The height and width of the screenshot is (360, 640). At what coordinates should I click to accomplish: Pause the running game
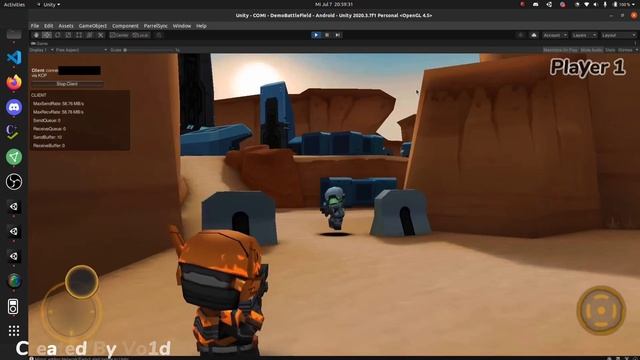click(x=327, y=35)
